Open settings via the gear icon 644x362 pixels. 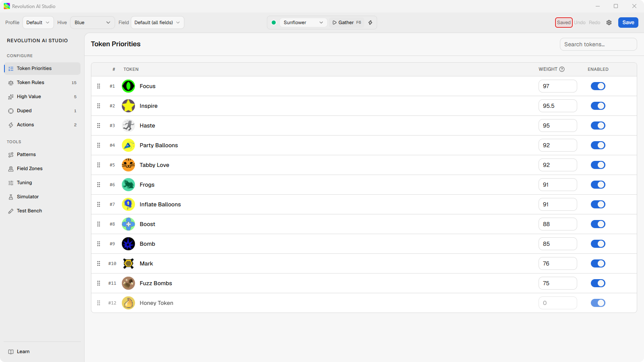click(609, 23)
